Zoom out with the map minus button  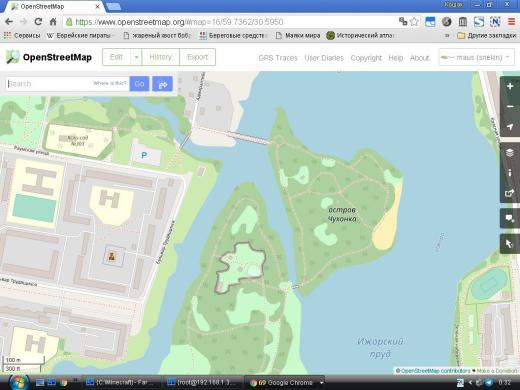[x=510, y=107]
